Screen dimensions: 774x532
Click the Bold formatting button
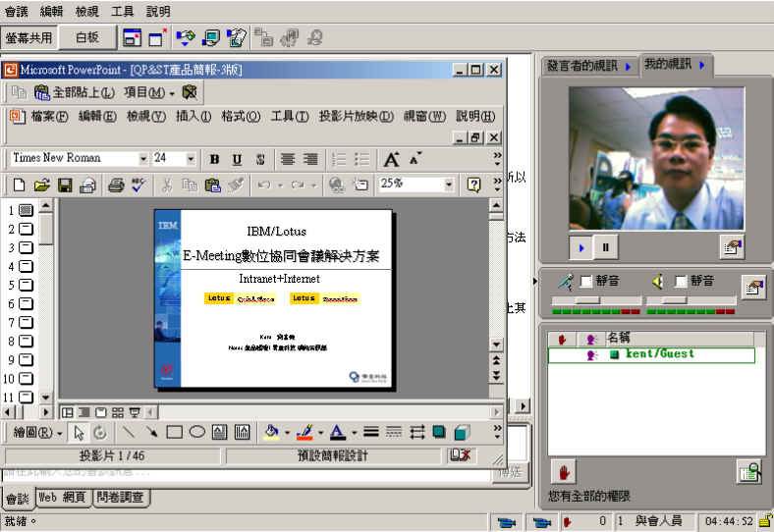214,159
